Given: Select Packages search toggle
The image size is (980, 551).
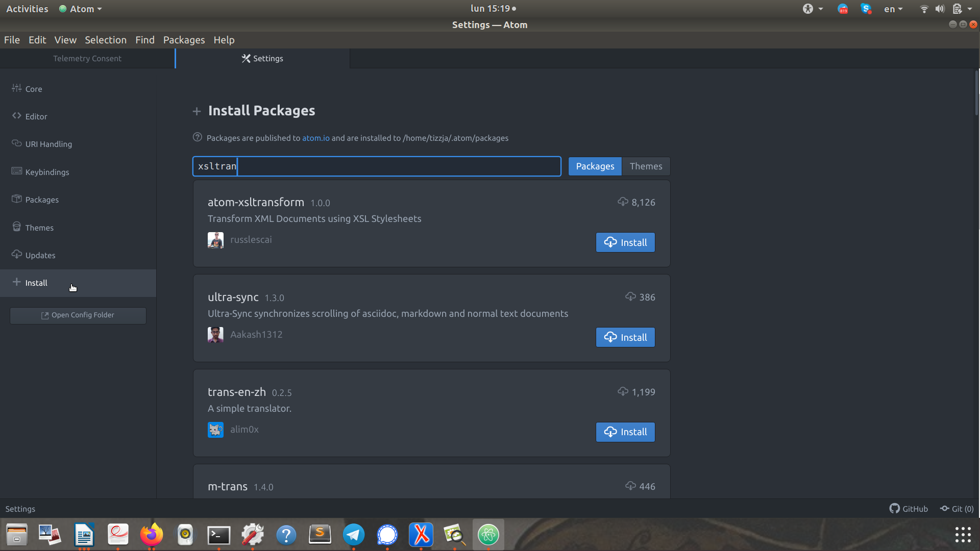Looking at the screenshot, I should (595, 166).
